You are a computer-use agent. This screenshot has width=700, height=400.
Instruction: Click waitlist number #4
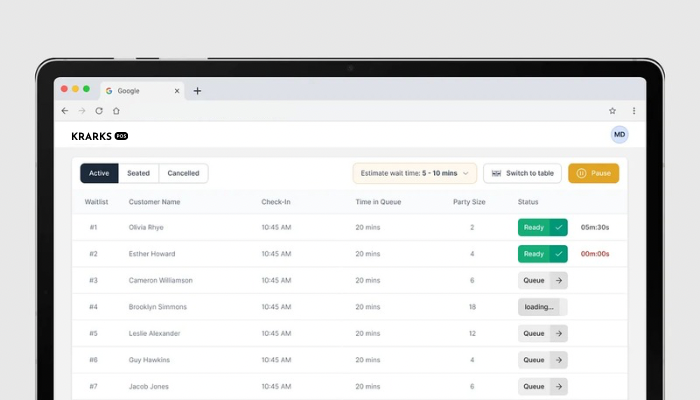[x=93, y=307]
